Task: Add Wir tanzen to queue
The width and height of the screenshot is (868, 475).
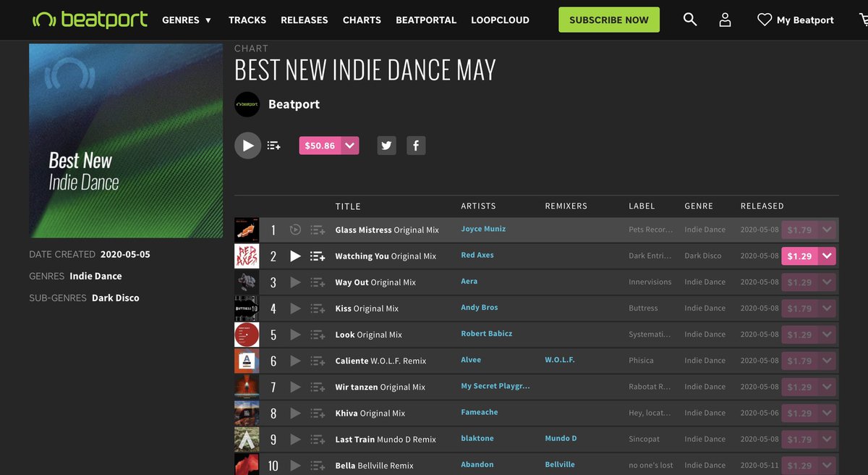Action: [x=318, y=387]
